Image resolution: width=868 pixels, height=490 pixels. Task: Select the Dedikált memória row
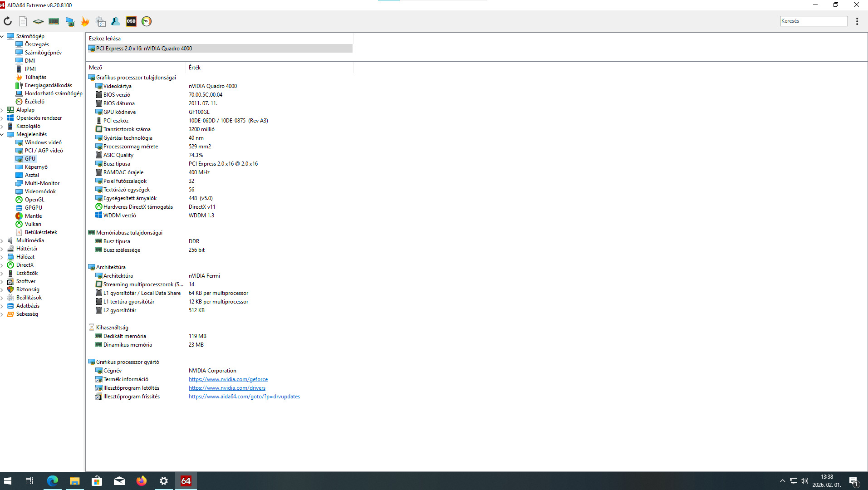point(220,336)
